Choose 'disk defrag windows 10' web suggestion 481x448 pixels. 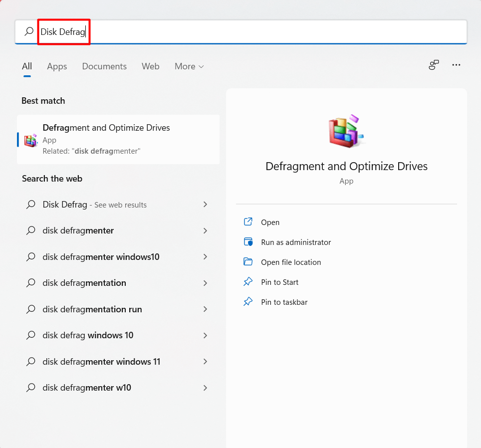pyautogui.click(x=88, y=335)
